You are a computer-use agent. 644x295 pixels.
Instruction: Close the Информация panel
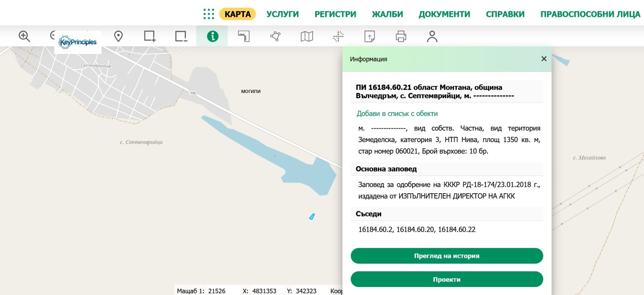click(x=544, y=59)
